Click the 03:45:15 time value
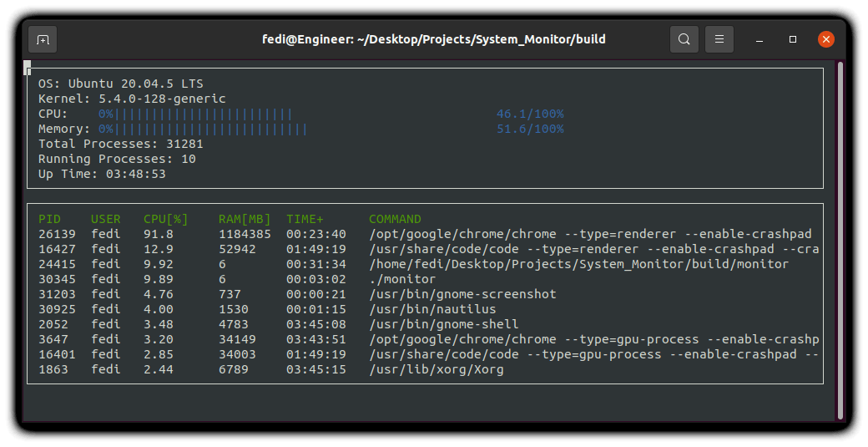 point(316,369)
